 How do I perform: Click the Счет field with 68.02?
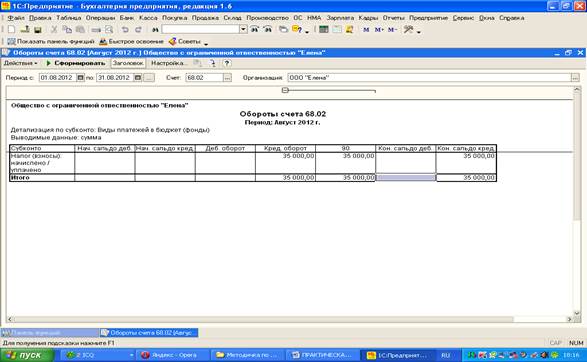(204, 77)
